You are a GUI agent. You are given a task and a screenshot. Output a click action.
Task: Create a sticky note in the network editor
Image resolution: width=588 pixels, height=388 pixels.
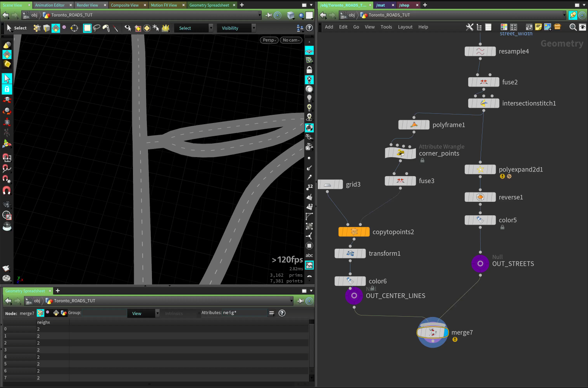click(538, 27)
